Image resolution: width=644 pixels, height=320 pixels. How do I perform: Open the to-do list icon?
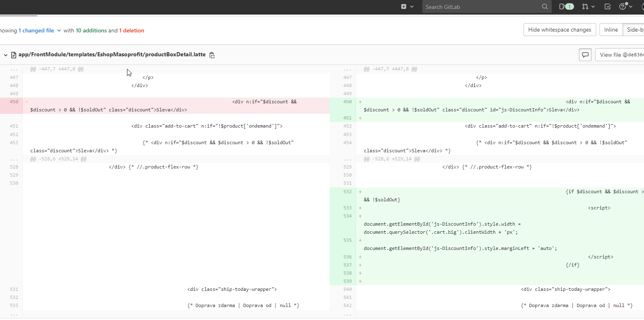(608, 6)
